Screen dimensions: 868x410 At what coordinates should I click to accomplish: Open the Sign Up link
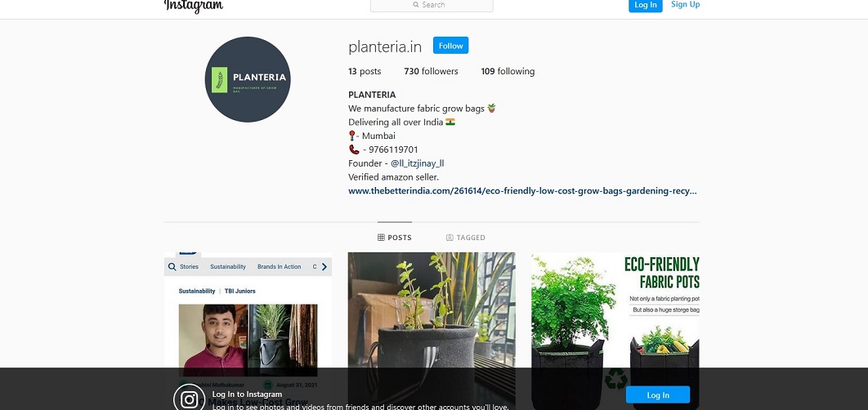685,4
